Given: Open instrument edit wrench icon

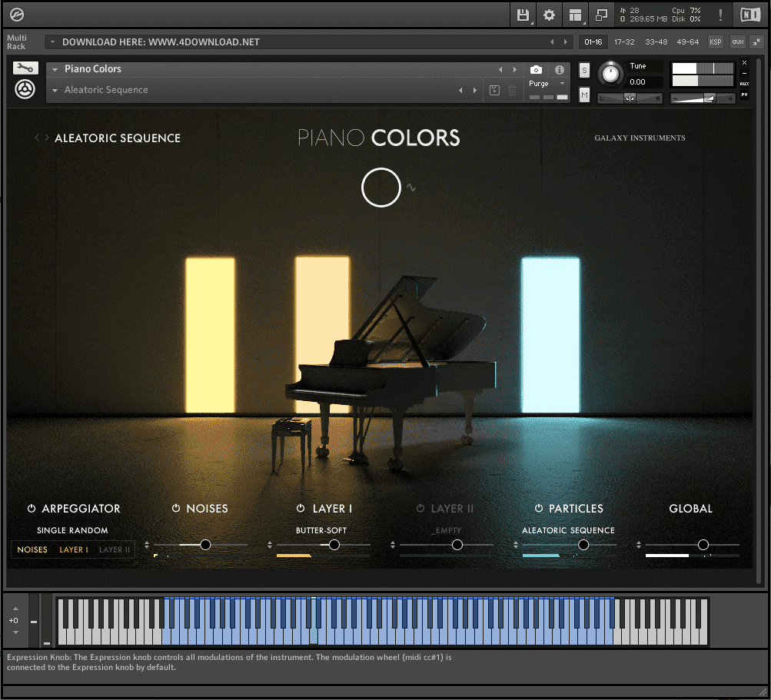Looking at the screenshot, I should pyautogui.click(x=25, y=68).
